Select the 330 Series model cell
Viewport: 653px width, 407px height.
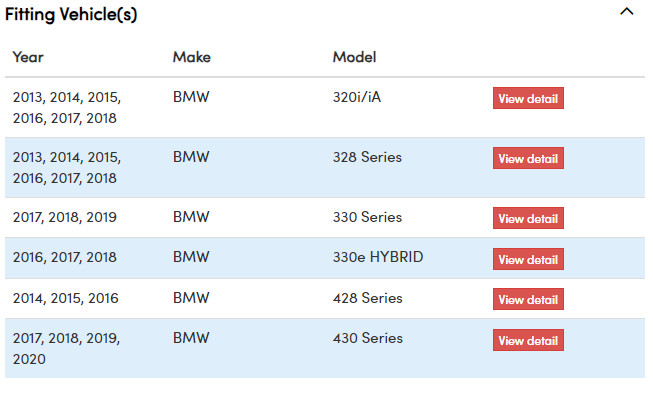coord(367,217)
